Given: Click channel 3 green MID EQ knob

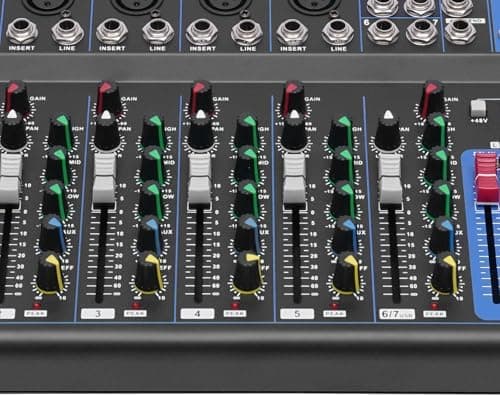Looking at the screenshot, I should pyautogui.click(x=152, y=166).
